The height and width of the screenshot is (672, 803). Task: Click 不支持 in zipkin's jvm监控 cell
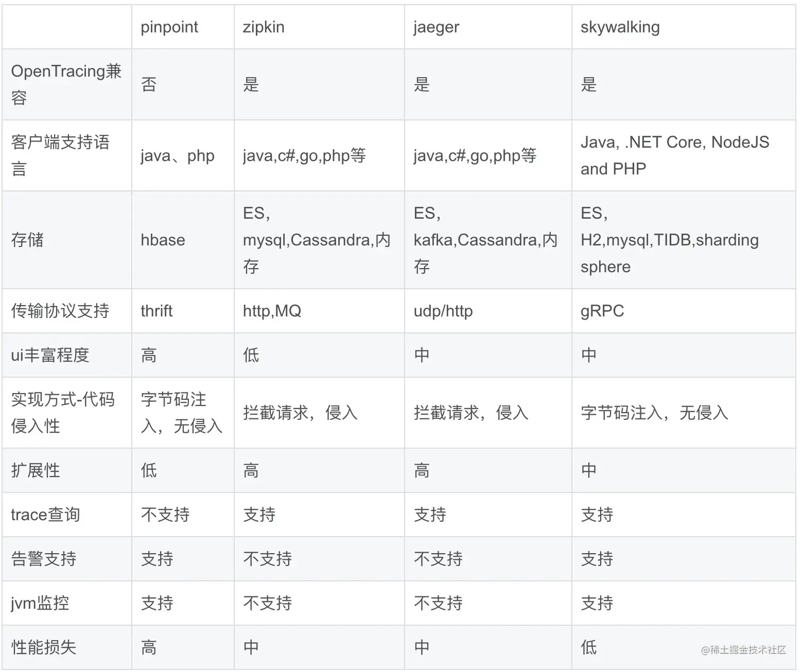tap(267, 603)
